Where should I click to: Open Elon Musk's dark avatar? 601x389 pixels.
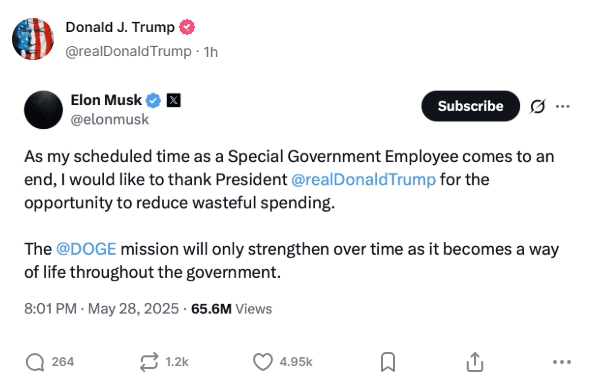point(43,110)
